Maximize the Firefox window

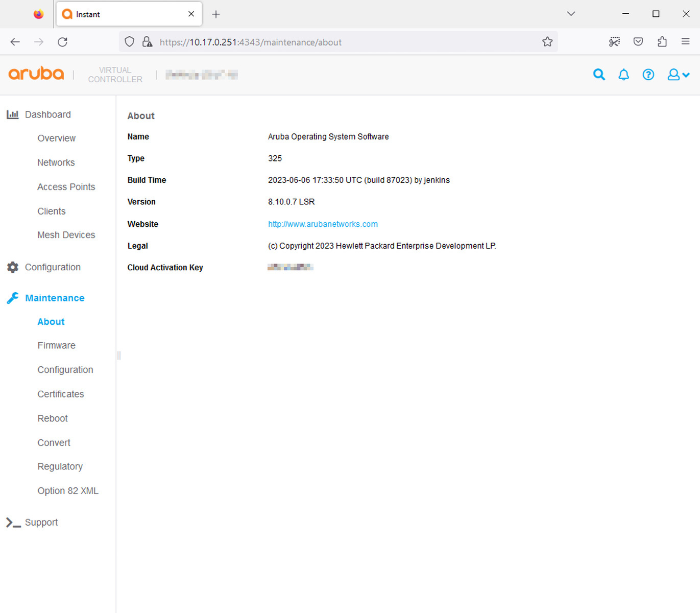pyautogui.click(x=656, y=14)
